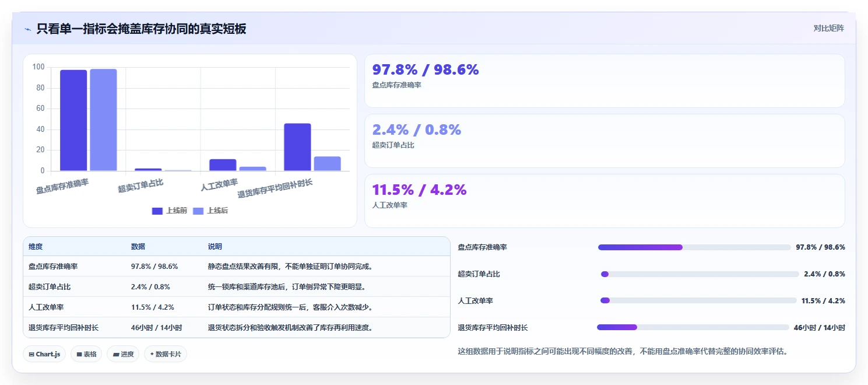This screenshot has height=385, width=868.
Task: Click the chart axis label 人工改单率
Action: pyautogui.click(x=219, y=185)
